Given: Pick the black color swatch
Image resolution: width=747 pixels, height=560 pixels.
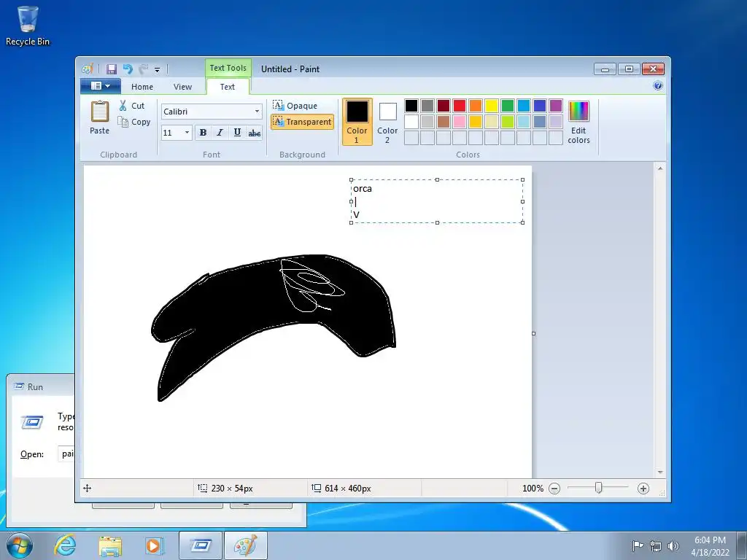Looking at the screenshot, I should pos(411,106).
